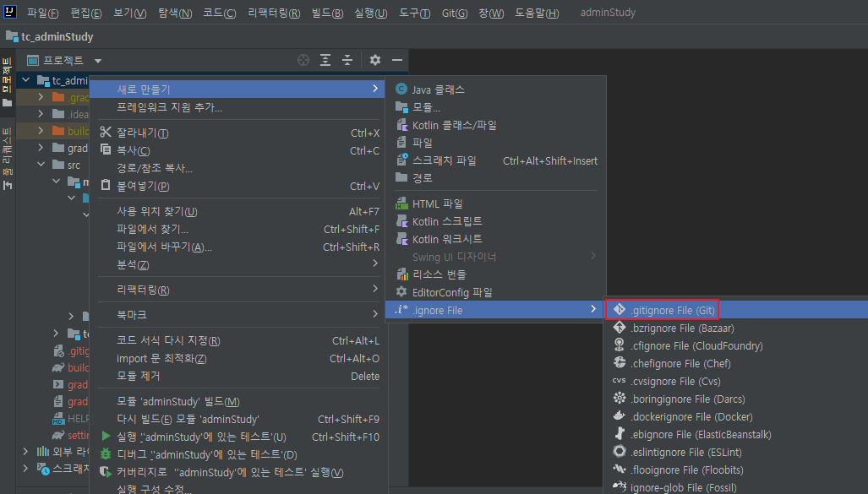The width and height of the screenshot is (868, 494).
Task: Click the locate/select opened file target icon
Action: 303,60
